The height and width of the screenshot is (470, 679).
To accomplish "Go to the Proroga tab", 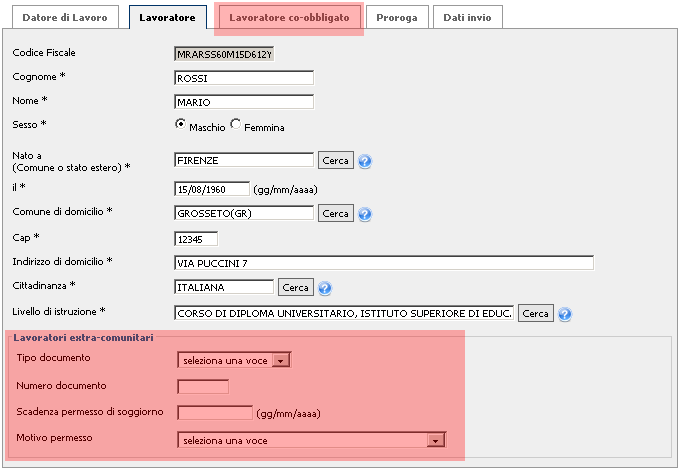I will click(397, 17).
